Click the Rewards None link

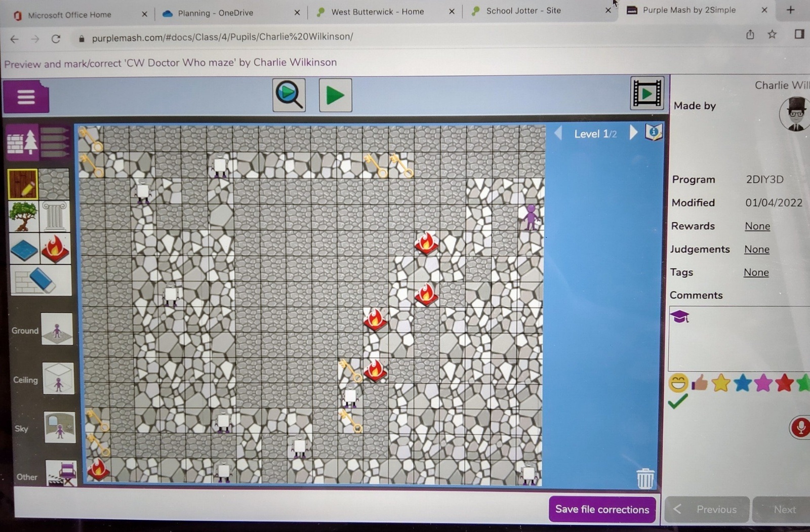(757, 226)
